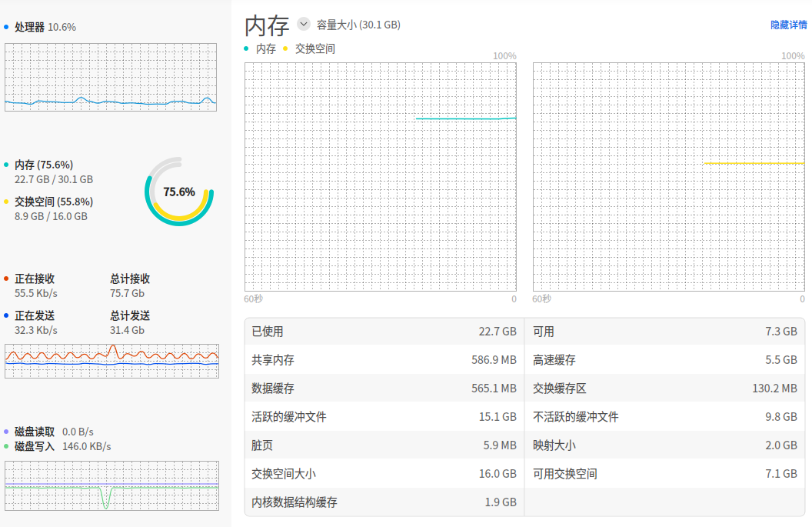
Task: Expand the dropdown arrow beside 内存 title
Action: point(304,24)
